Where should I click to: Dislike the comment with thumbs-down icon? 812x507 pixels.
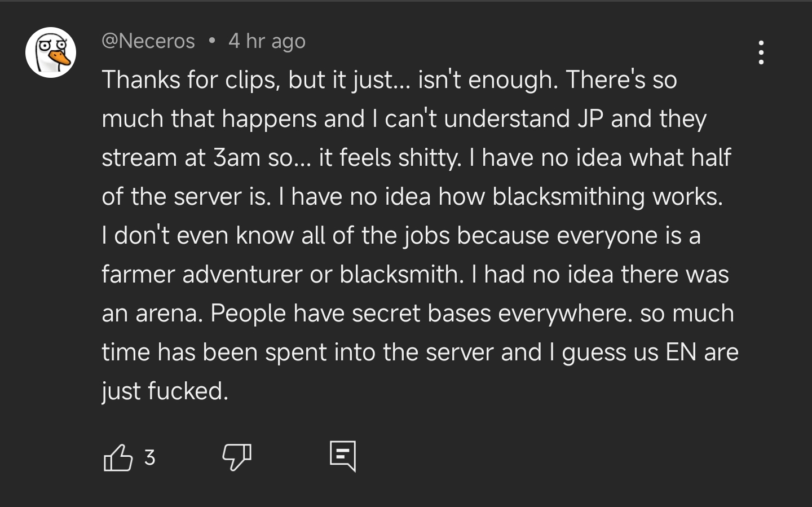coord(236,456)
